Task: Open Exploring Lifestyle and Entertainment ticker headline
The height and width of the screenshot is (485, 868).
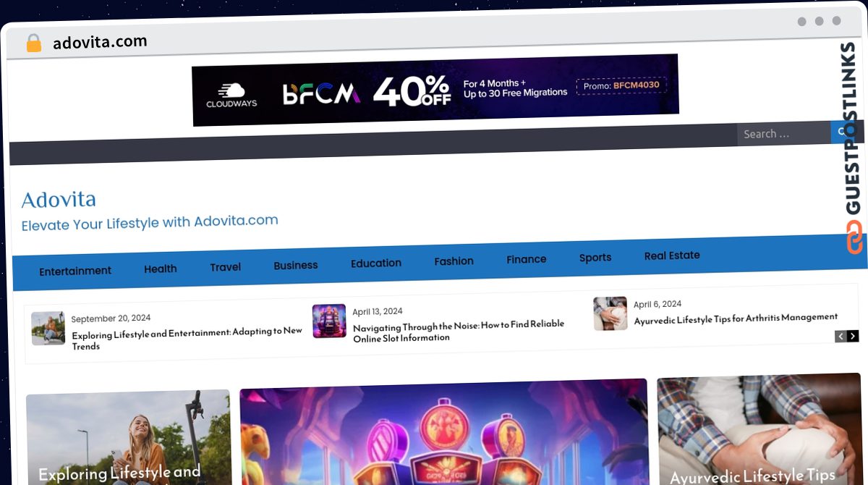Action: click(x=187, y=339)
